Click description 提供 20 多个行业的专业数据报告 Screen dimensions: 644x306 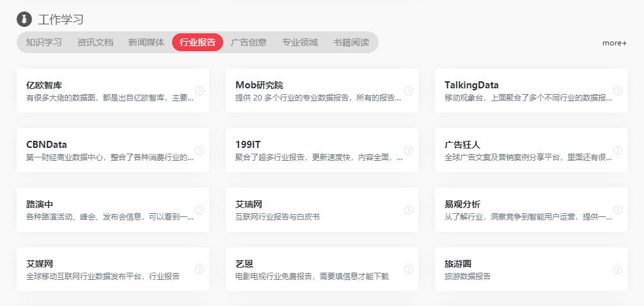pyautogui.click(x=318, y=98)
